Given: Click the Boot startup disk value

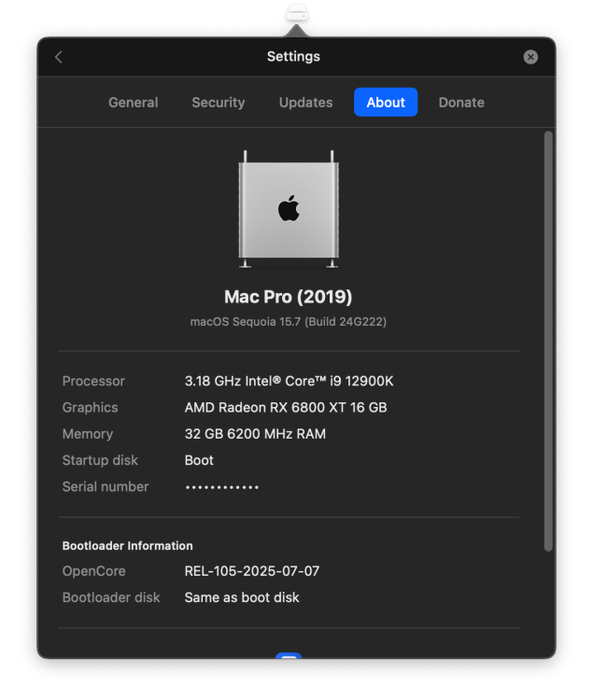Looking at the screenshot, I should click(x=199, y=460).
